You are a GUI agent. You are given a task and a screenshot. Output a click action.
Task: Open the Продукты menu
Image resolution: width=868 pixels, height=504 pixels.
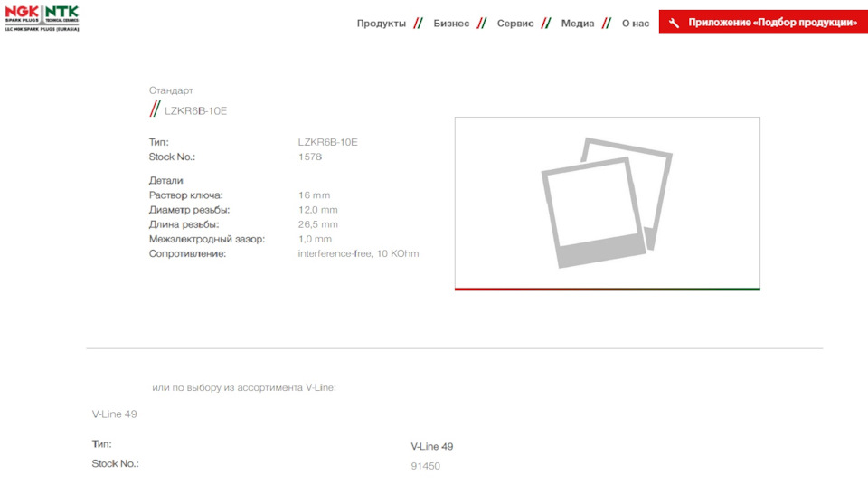(381, 24)
